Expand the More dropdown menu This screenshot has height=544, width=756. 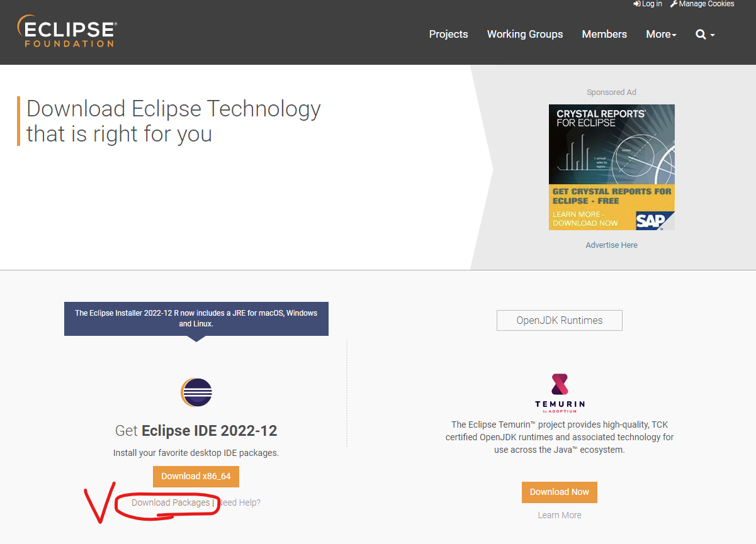tap(661, 35)
